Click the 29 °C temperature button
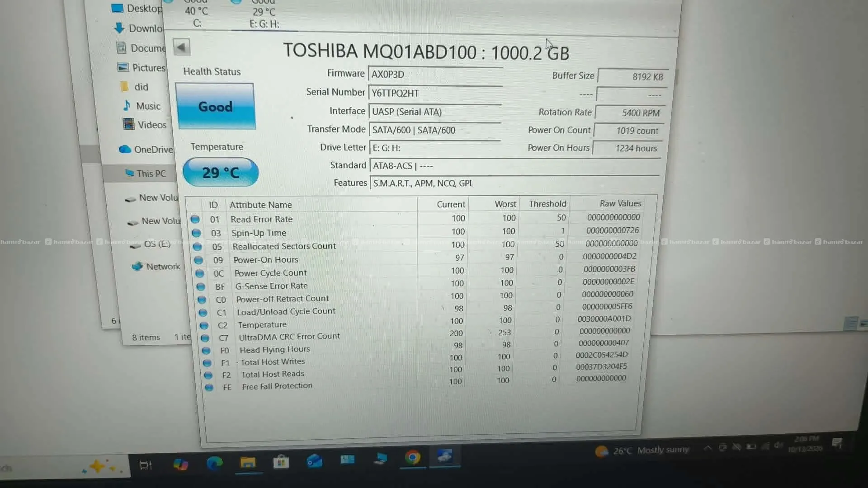Image resolution: width=868 pixels, height=488 pixels. (x=220, y=172)
